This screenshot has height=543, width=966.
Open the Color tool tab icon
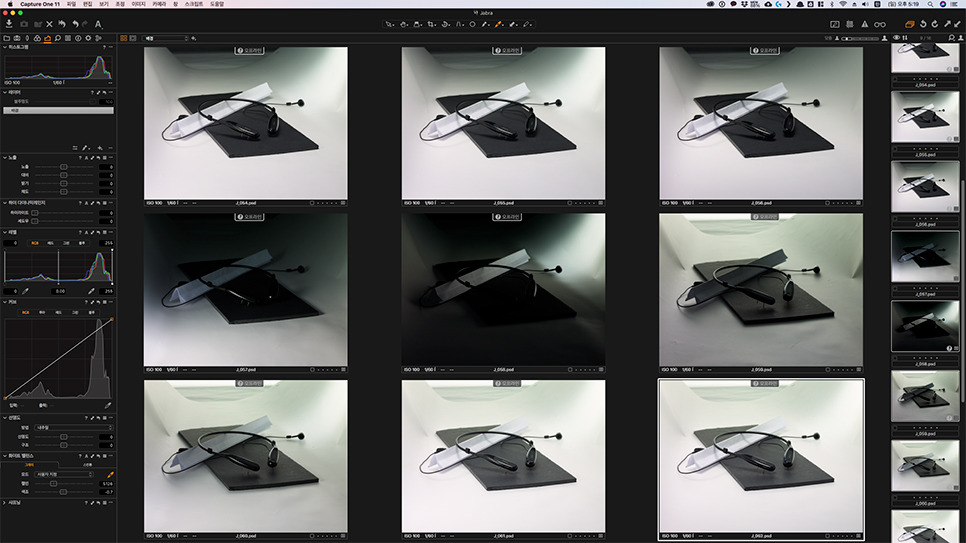click(x=37, y=38)
